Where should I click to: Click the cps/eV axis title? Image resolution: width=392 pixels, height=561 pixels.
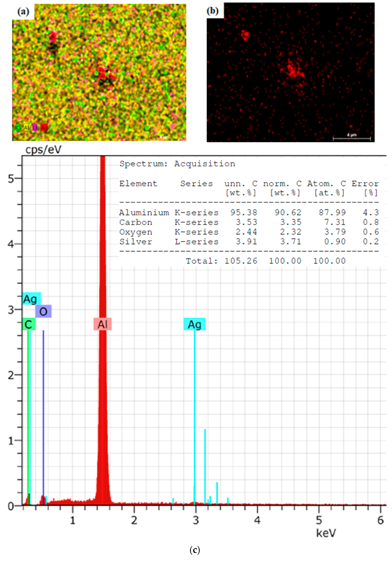coord(43,149)
